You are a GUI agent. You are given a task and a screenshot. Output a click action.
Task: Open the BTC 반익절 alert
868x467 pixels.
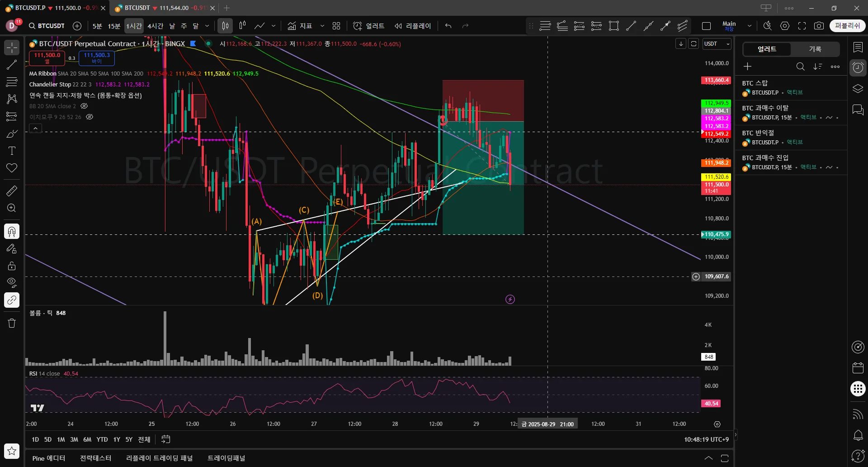pos(791,138)
